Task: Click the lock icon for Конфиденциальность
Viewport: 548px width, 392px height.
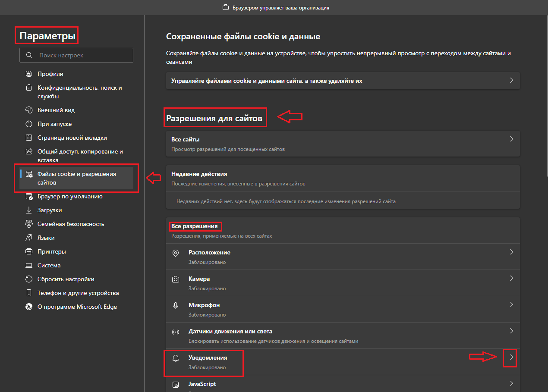Action: tap(29, 88)
